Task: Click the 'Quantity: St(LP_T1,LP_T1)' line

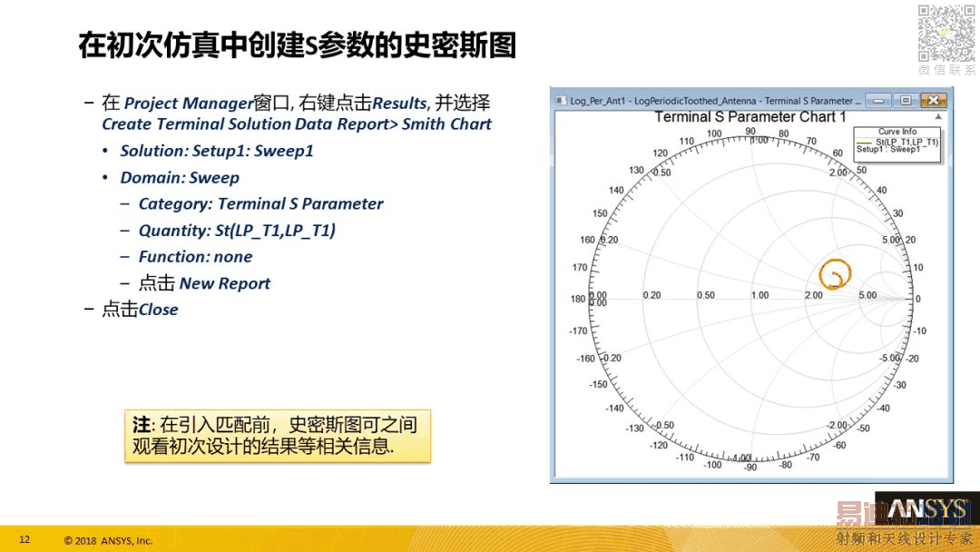Action: [x=237, y=231]
